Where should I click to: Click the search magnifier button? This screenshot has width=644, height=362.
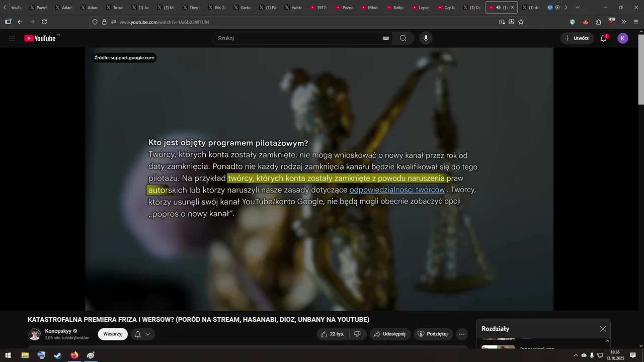pos(403,38)
